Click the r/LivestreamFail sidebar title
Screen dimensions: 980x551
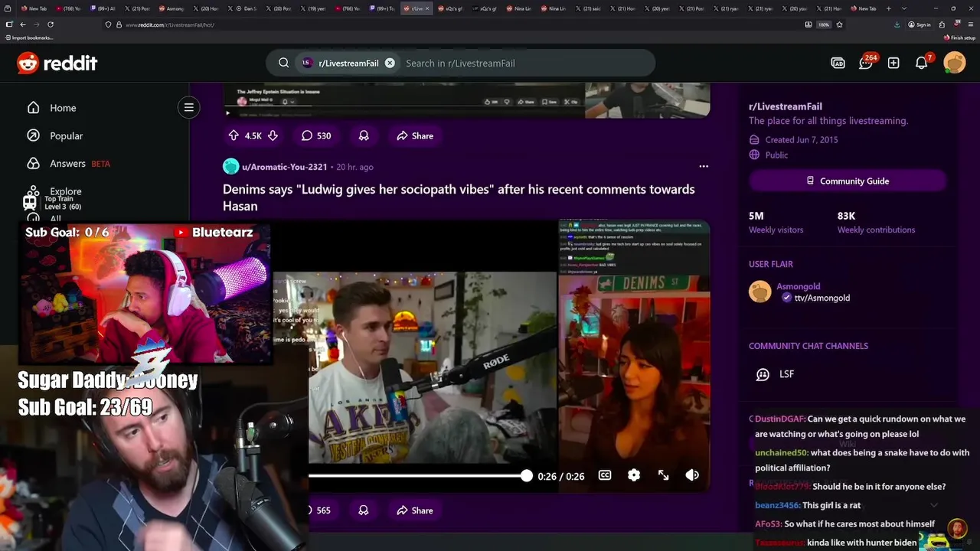[x=786, y=106]
